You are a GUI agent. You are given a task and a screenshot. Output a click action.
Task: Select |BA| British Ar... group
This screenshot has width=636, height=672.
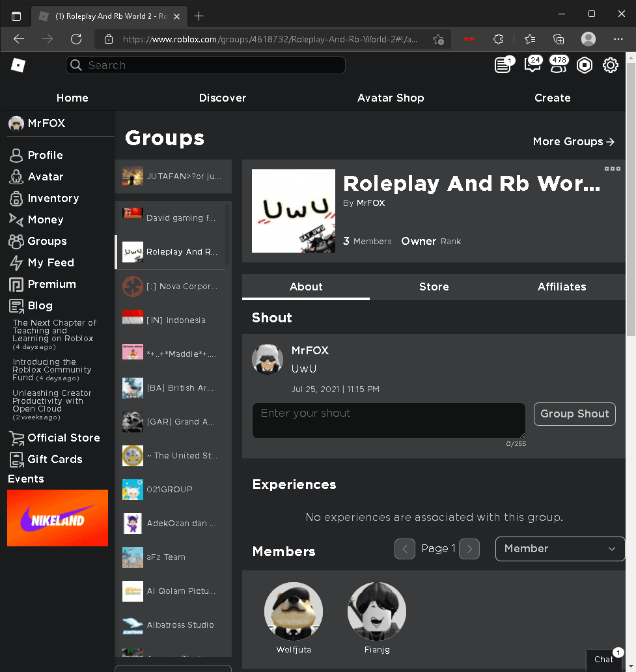pyautogui.click(x=171, y=388)
